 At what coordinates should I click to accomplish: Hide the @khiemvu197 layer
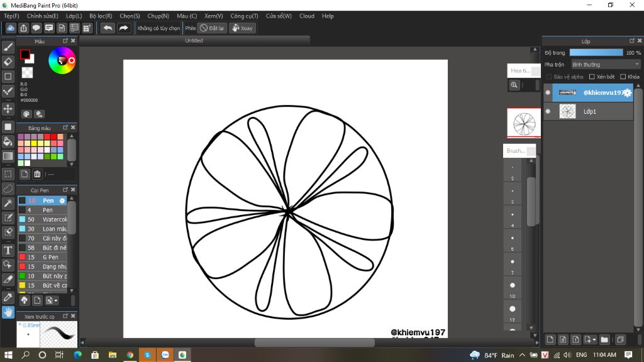(x=548, y=93)
